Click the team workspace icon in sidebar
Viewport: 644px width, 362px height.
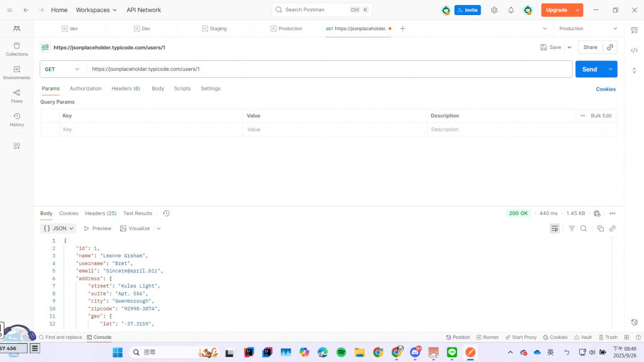[x=16, y=28]
